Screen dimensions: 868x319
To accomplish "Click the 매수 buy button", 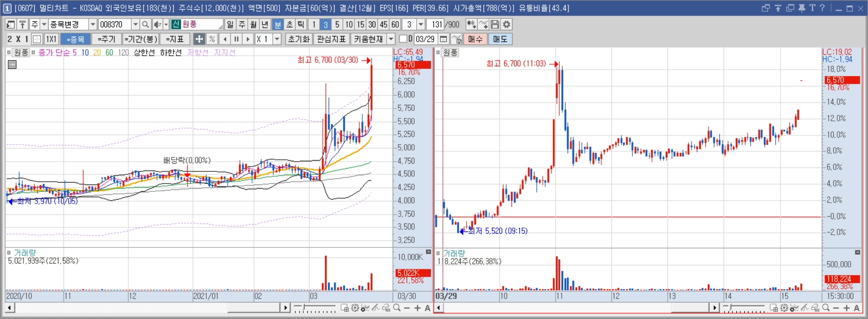I will click(x=475, y=39).
